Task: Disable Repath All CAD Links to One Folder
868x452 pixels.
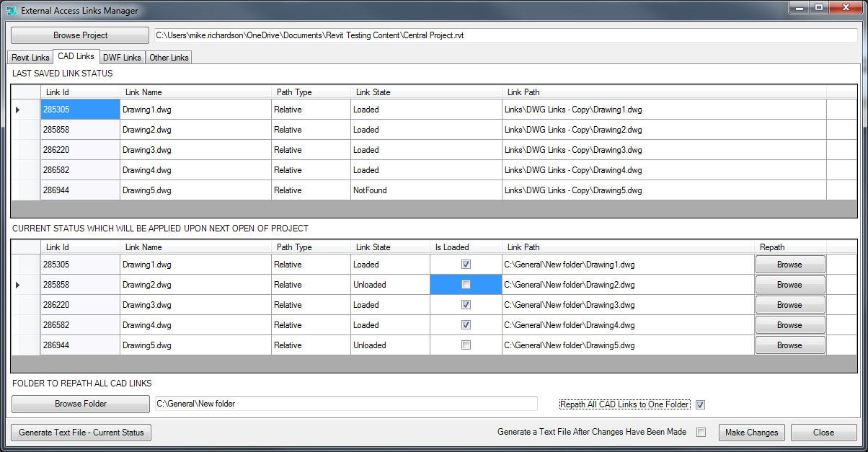Action: pos(700,404)
